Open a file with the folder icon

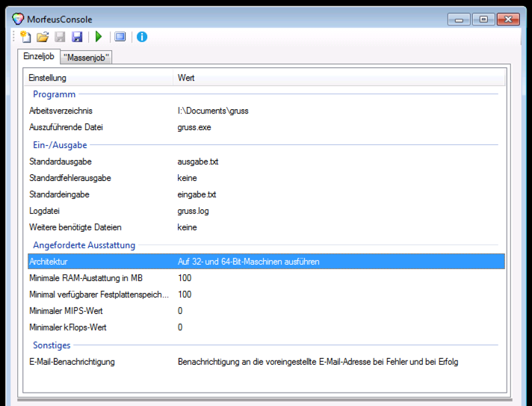tap(43, 37)
